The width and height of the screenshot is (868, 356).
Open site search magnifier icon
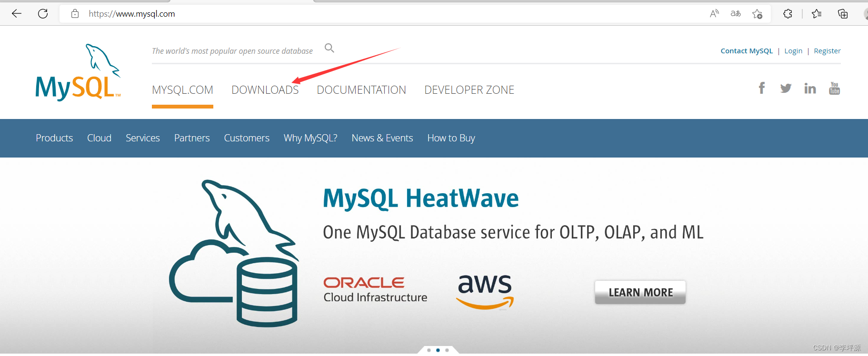(x=329, y=48)
